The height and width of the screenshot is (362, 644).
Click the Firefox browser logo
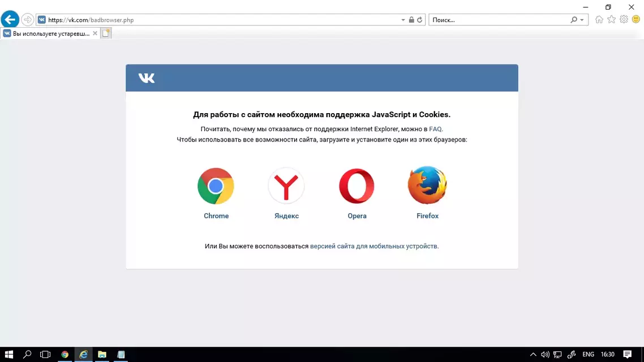tap(427, 185)
